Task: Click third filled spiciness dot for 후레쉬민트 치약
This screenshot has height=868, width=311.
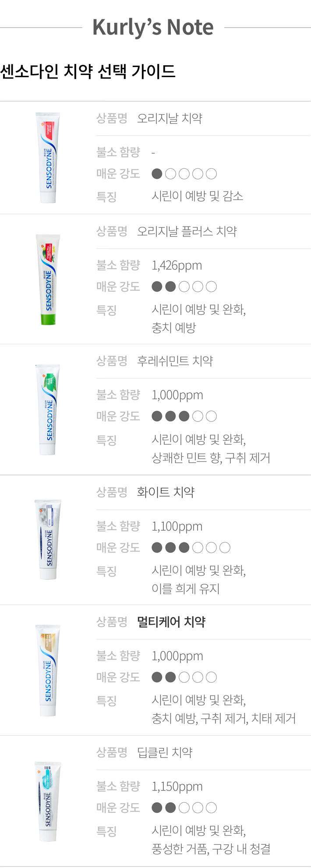Action: [184, 416]
